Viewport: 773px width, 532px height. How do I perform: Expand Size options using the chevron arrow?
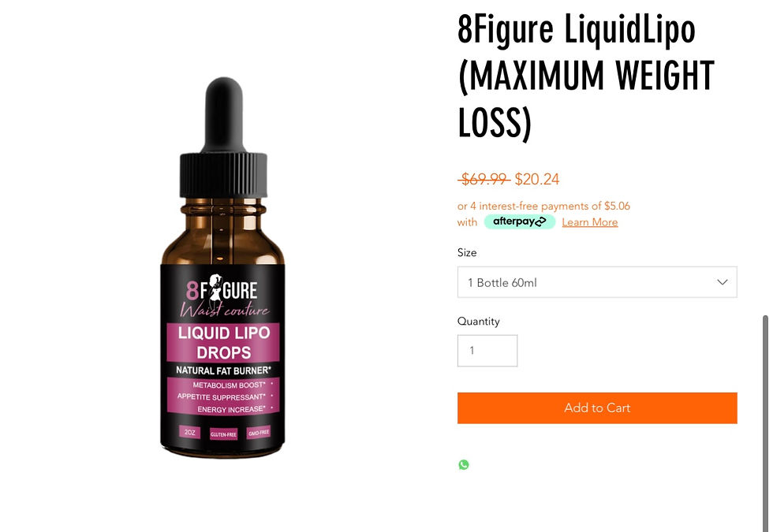[723, 282]
